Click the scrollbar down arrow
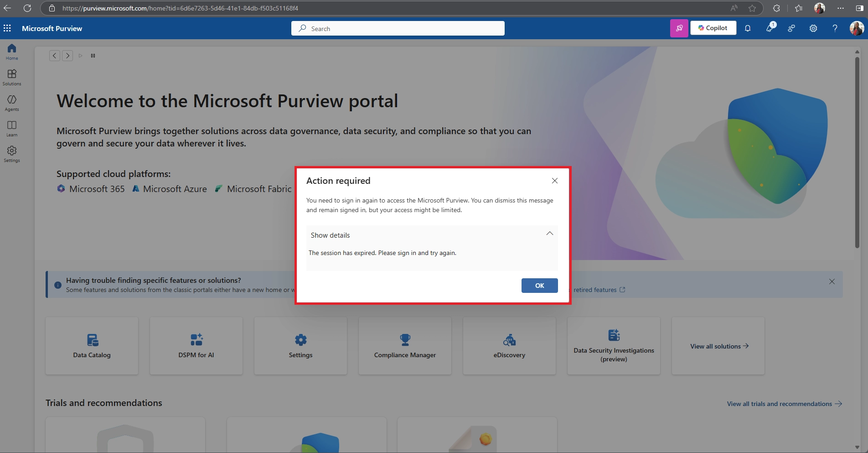 point(857,448)
